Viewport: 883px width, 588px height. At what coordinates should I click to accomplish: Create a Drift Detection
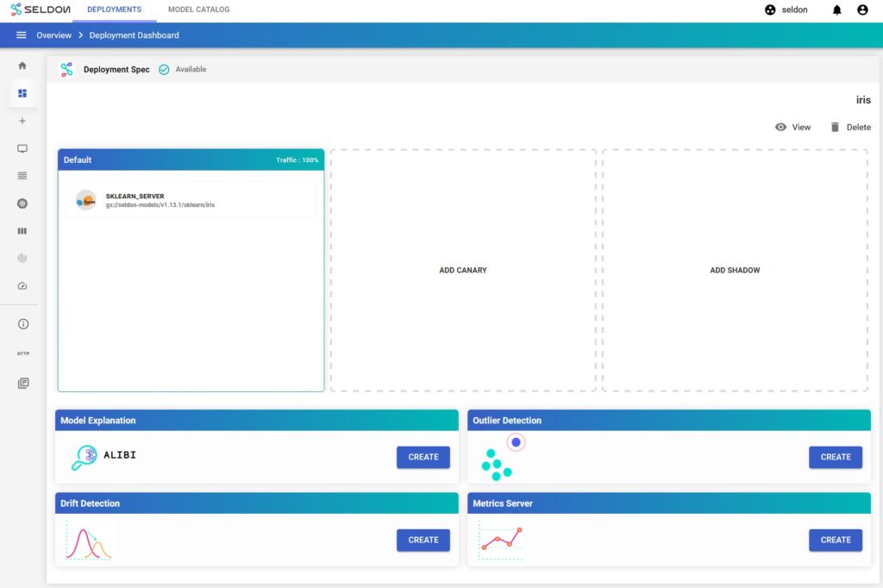click(423, 540)
